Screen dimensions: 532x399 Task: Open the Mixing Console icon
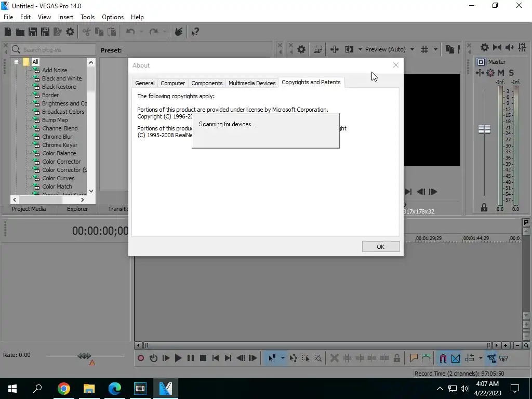pyautogui.click(x=522, y=47)
